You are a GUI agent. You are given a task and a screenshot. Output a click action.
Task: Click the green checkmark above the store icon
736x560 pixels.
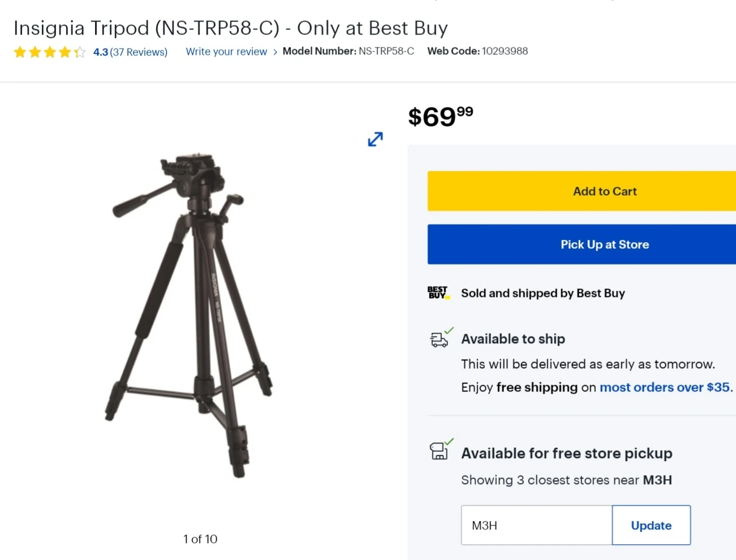click(450, 443)
